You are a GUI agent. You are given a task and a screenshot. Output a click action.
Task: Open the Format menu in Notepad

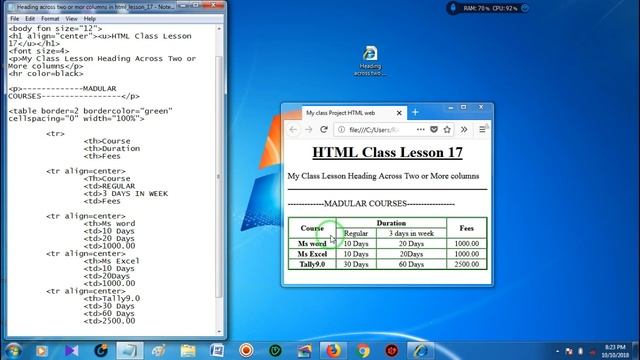(x=50, y=19)
